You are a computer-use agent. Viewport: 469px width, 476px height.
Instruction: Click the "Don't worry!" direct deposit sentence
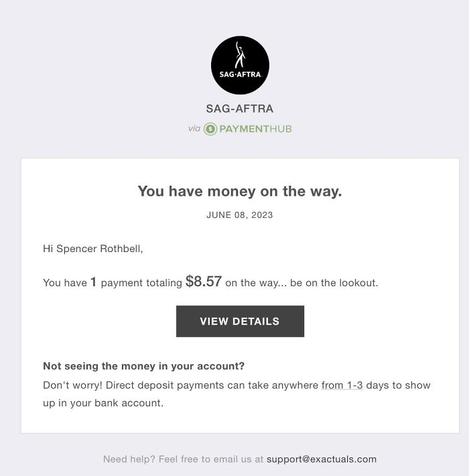pos(181,385)
